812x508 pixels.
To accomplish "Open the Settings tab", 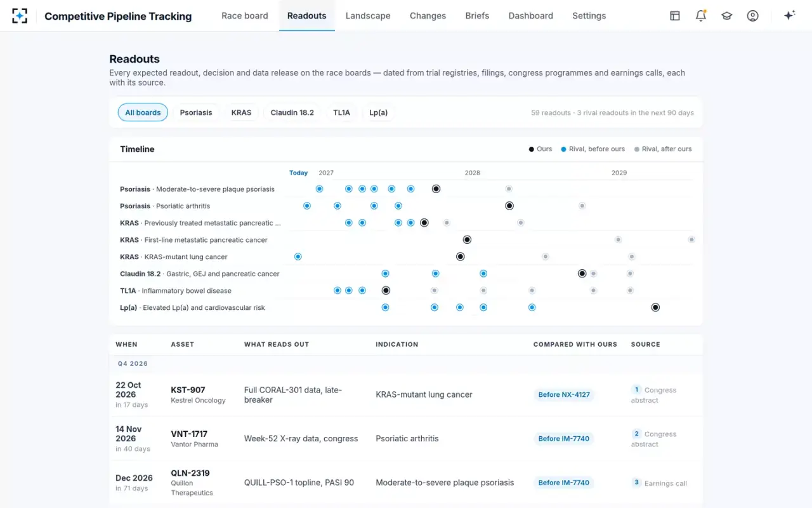I will coord(589,16).
